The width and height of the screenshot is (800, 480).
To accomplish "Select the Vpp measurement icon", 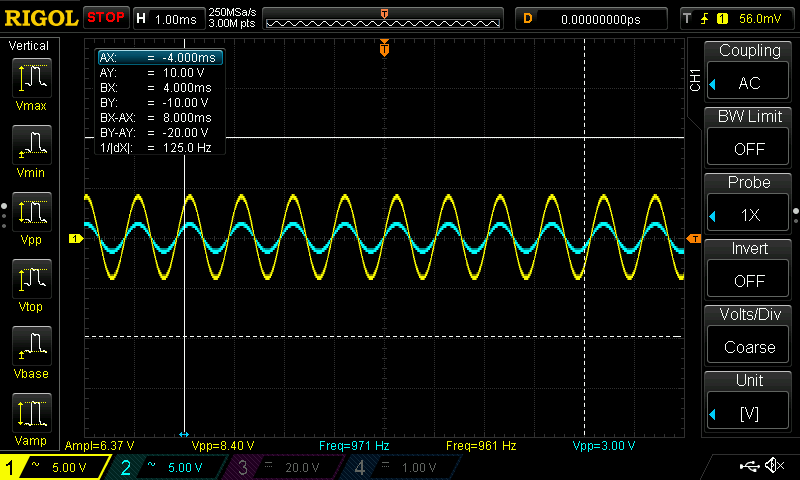I will (32, 212).
